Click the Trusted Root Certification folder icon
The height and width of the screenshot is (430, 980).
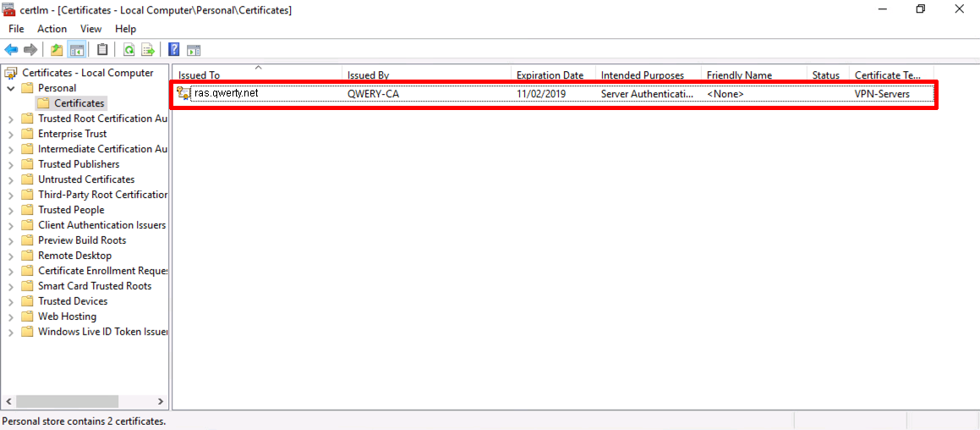(27, 119)
